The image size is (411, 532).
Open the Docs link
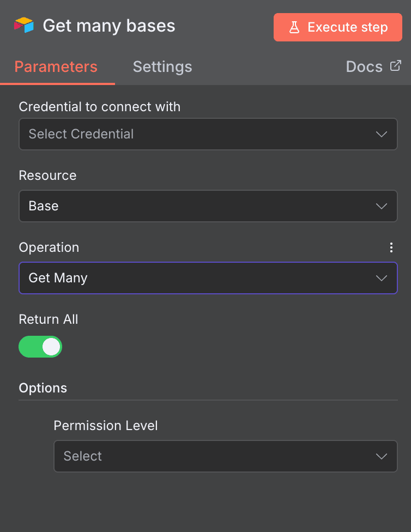pos(364,66)
